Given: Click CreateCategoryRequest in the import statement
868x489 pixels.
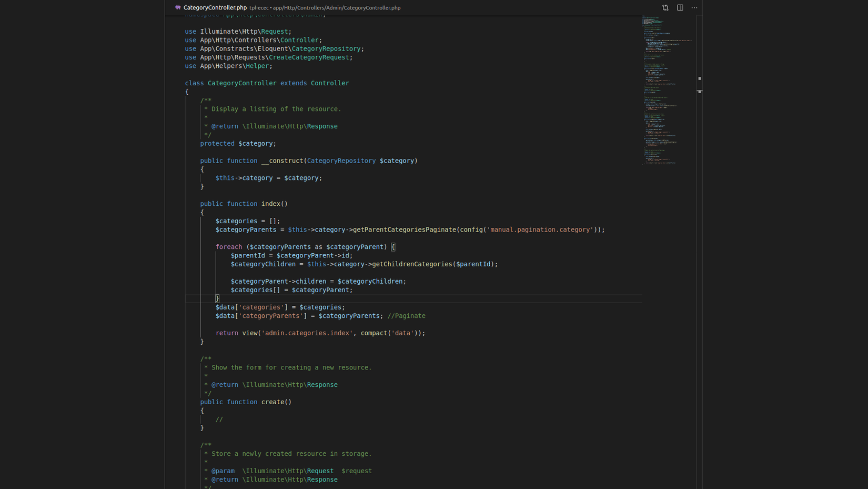Looking at the screenshot, I should (309, 57).
